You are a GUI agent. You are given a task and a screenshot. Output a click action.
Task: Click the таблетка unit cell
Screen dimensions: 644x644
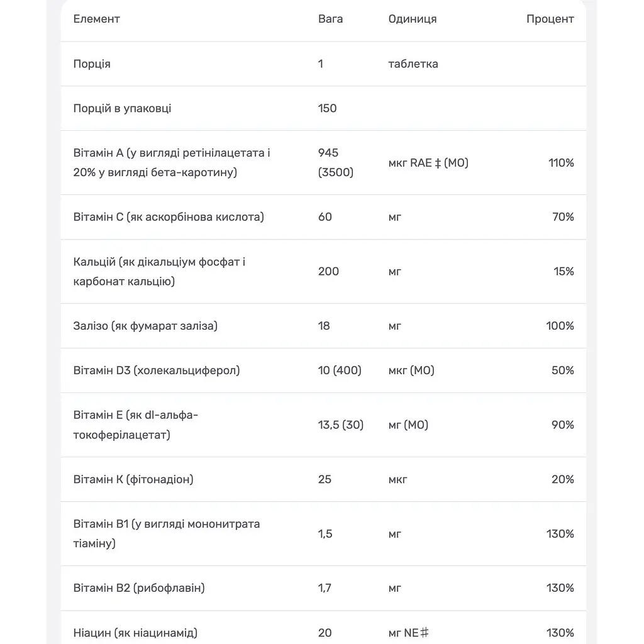[x=413, y=64]
